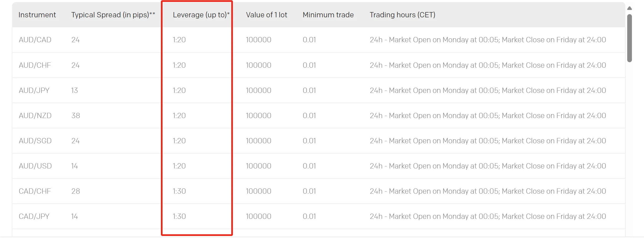Click the Trading hours (CET) header
The image size is (644, 238).
coord(402,15)
